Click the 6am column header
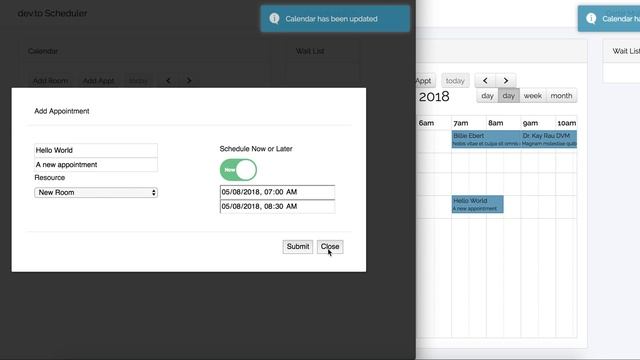 coord(426,123)
